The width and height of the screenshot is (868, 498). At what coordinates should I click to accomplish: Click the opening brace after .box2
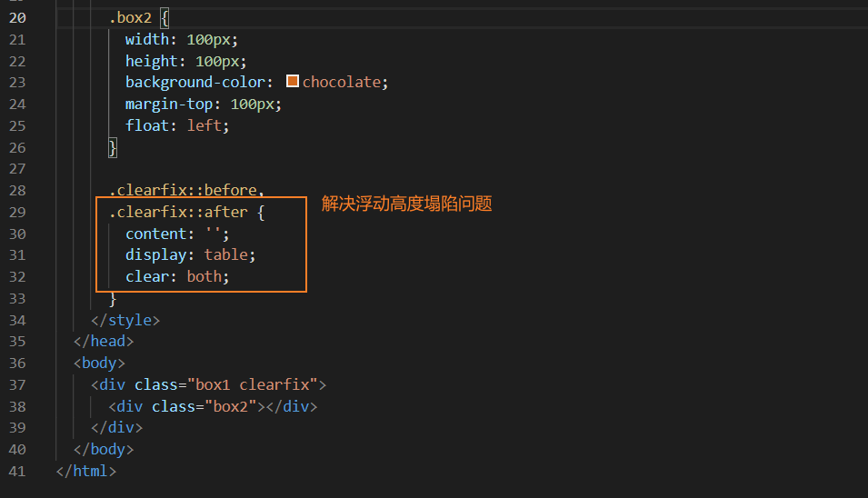(165, 18)
